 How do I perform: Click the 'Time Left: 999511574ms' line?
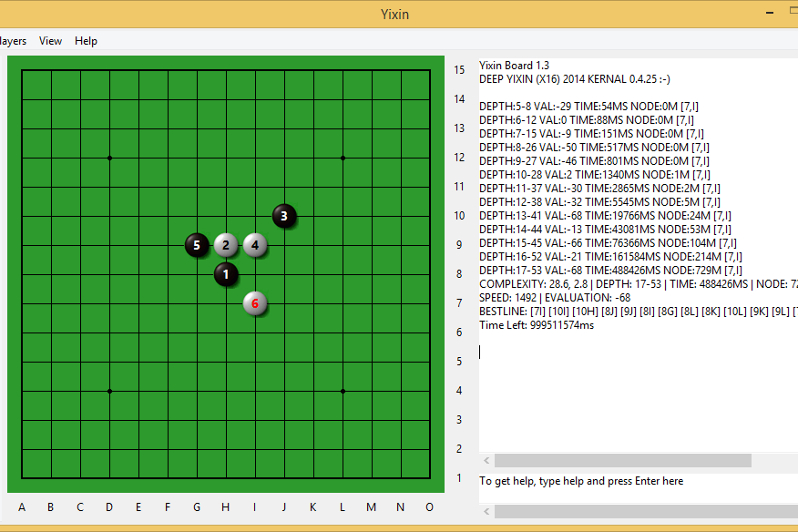coord(537,325)
